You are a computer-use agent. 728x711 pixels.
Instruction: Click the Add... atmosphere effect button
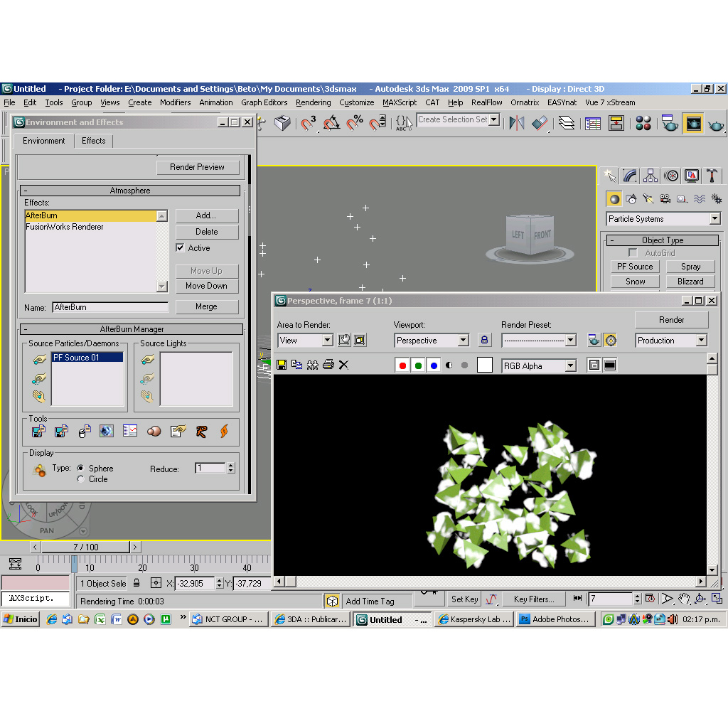206,215
